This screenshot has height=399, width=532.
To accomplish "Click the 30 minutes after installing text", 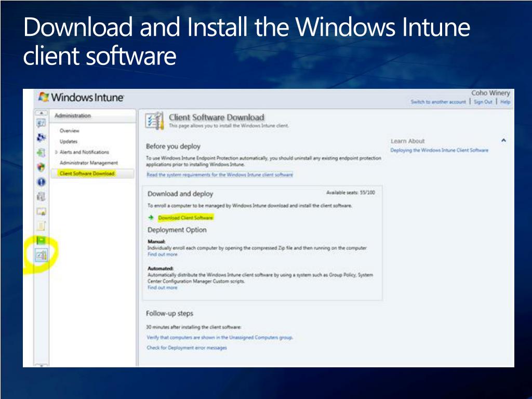I will point(193,327).
